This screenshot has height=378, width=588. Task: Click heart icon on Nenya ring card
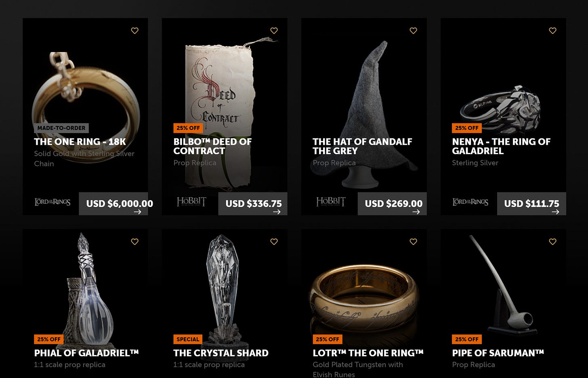click(553, 31)
